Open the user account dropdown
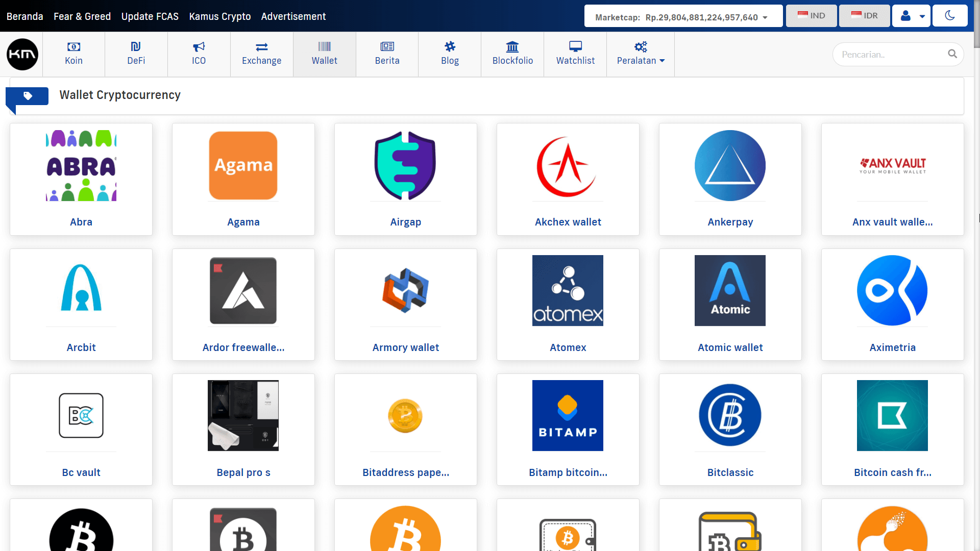This screenshot has width=980, height=551. pyautogui.click(x=912, y=16)
